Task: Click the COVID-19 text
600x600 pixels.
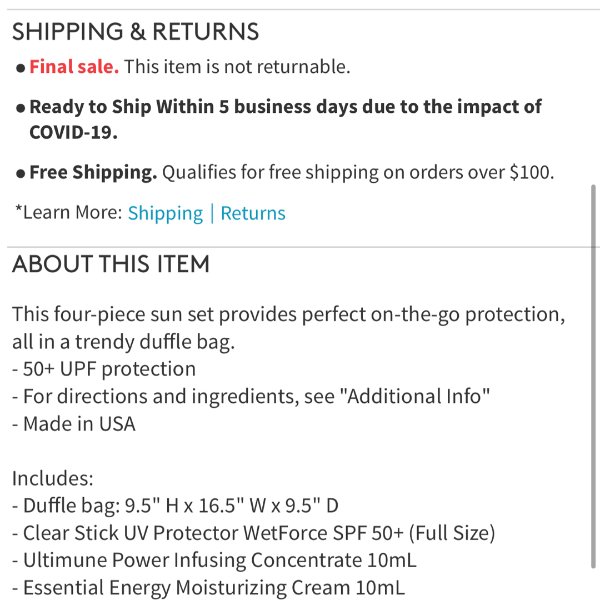Action: pos(73,132)
